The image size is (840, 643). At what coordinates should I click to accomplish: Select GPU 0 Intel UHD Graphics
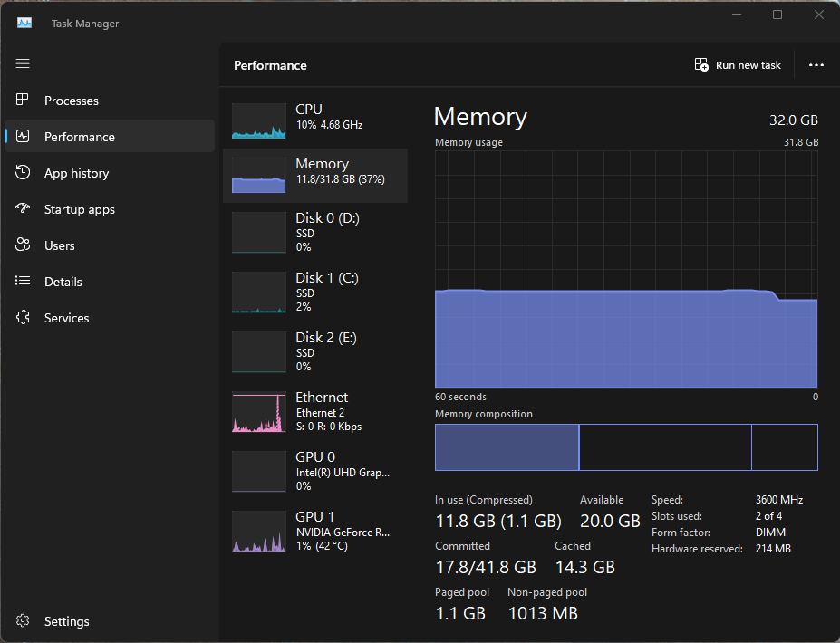coord(314,471)
